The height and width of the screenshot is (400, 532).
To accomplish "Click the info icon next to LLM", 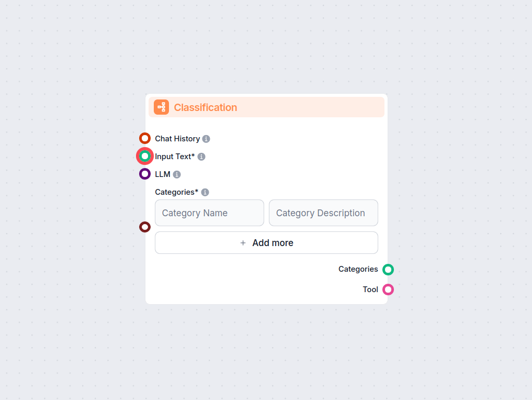I will pos(177,174).
